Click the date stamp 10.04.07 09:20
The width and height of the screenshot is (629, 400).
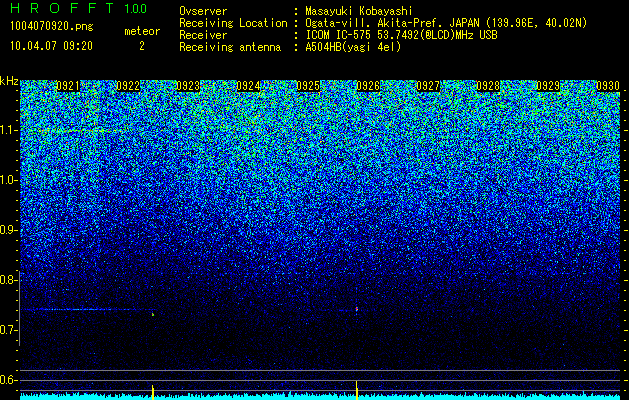pyautogui.click(x=51, y=46)
